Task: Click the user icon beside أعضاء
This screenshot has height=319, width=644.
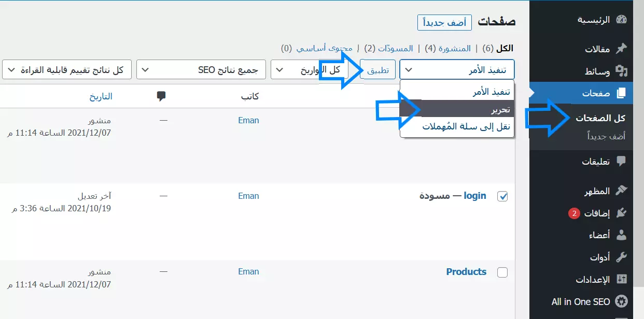Action: click(x=621, y=235)
